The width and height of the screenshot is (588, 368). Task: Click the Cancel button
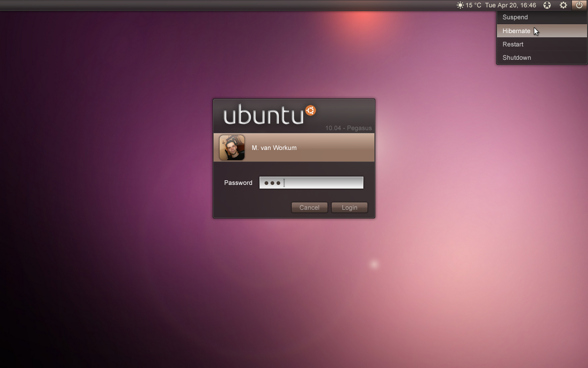pyautogui.click(x=309, y=207)
